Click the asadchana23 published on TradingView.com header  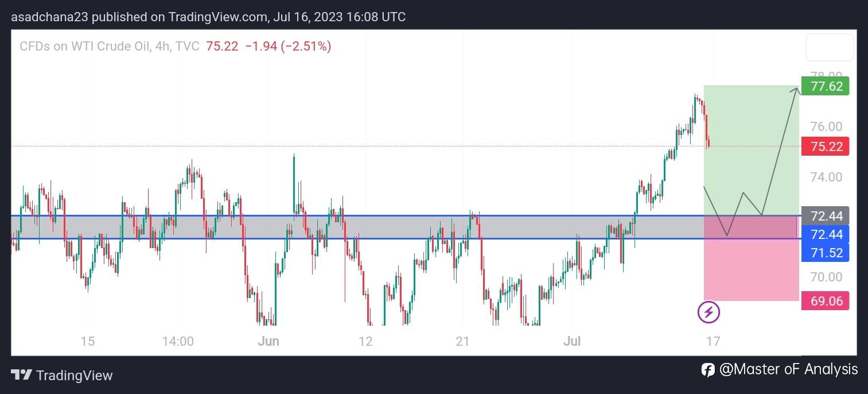[208, 17]
